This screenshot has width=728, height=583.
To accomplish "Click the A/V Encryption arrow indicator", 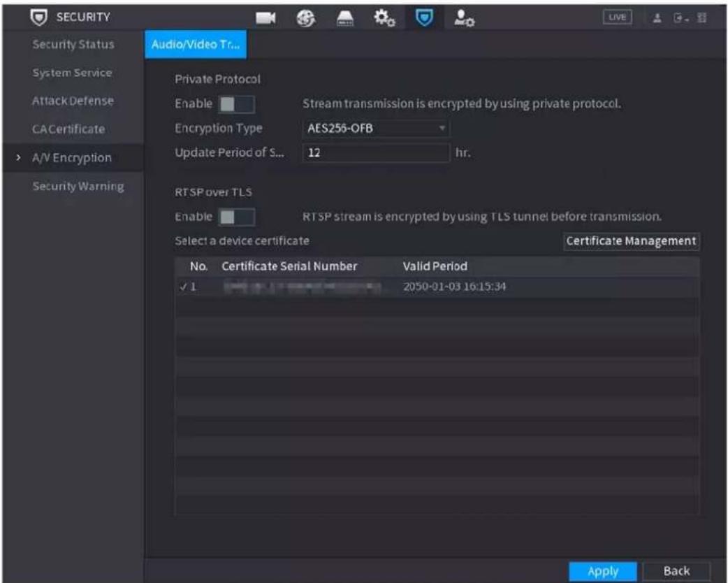I will tap(18, 158).
